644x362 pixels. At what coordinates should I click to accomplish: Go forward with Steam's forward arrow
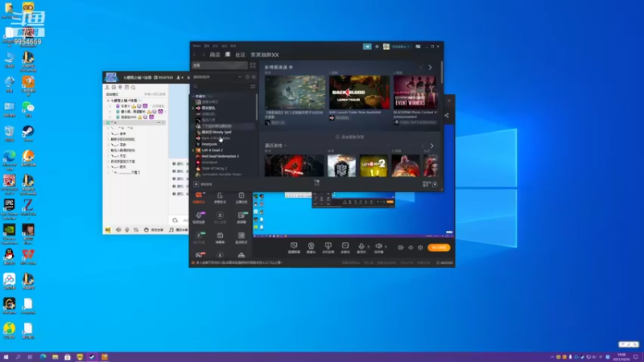point(203,55)
